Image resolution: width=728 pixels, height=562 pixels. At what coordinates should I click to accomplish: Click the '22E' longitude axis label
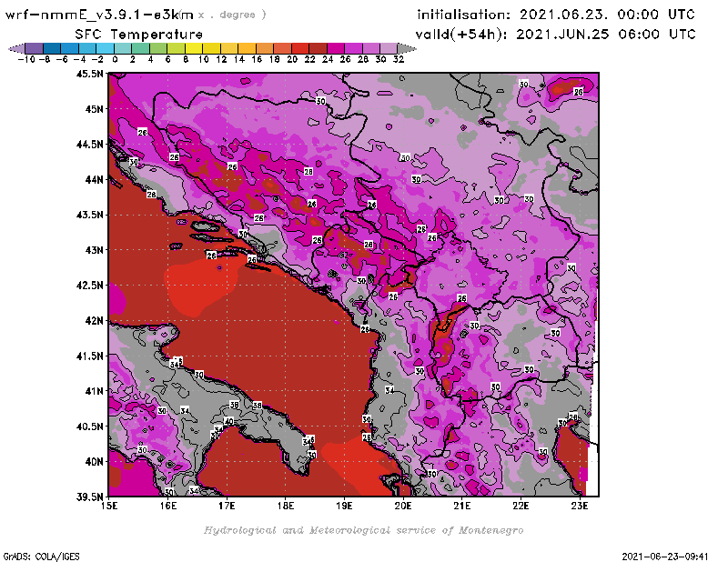point(521,506)
